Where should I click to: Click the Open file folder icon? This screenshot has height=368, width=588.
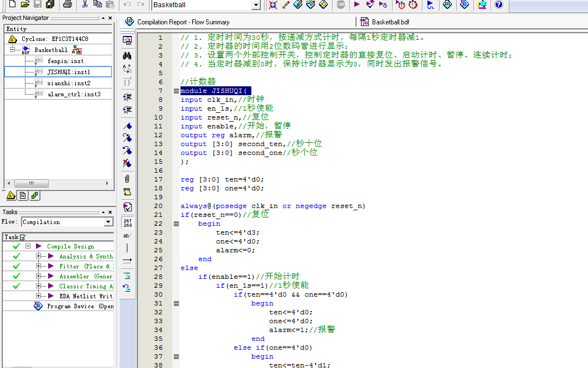[25, 4]
